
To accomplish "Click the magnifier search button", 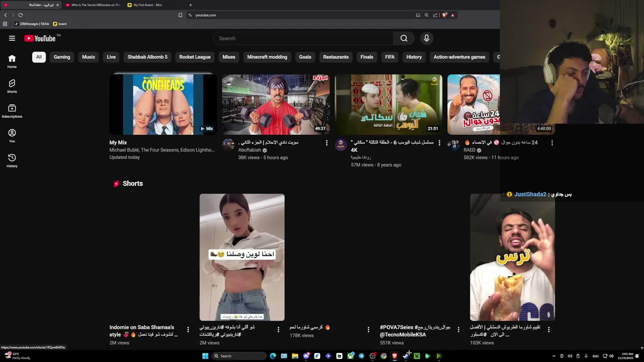I will coord(404,38).
